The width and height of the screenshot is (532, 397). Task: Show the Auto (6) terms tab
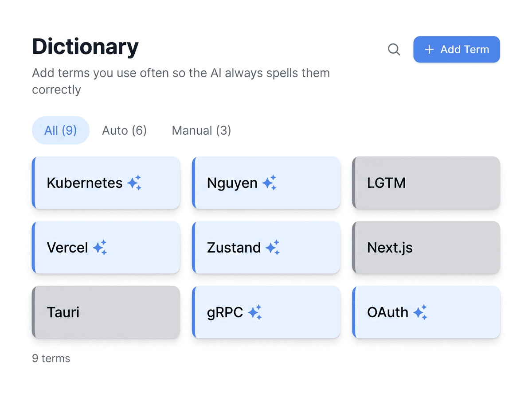pos(125,130)
